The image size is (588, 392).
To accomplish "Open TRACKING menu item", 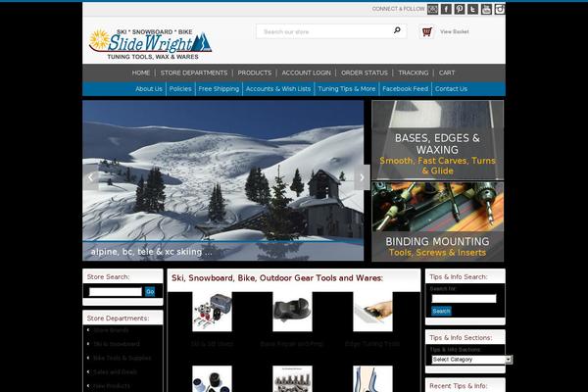I will [x=414, y=73].
